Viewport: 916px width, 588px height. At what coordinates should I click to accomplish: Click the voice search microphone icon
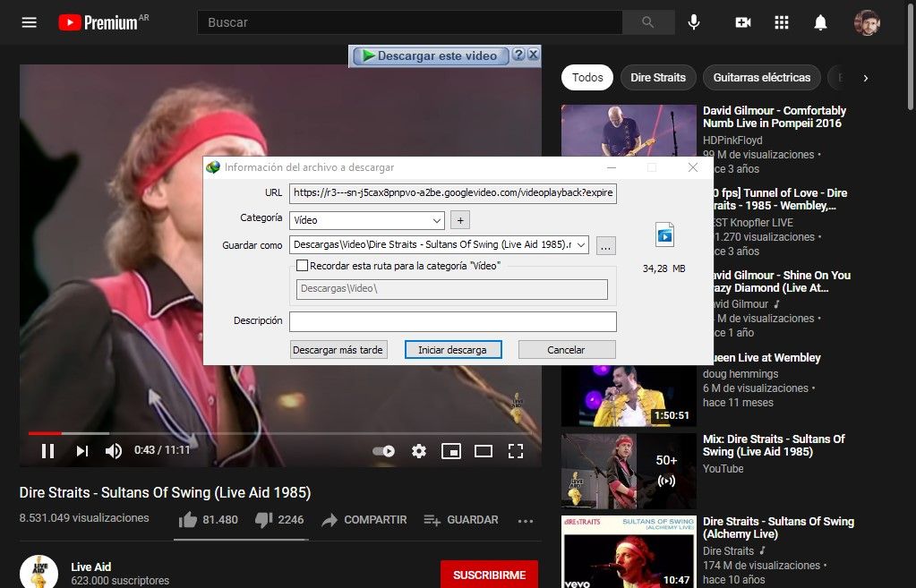click(x=694, y=22)
